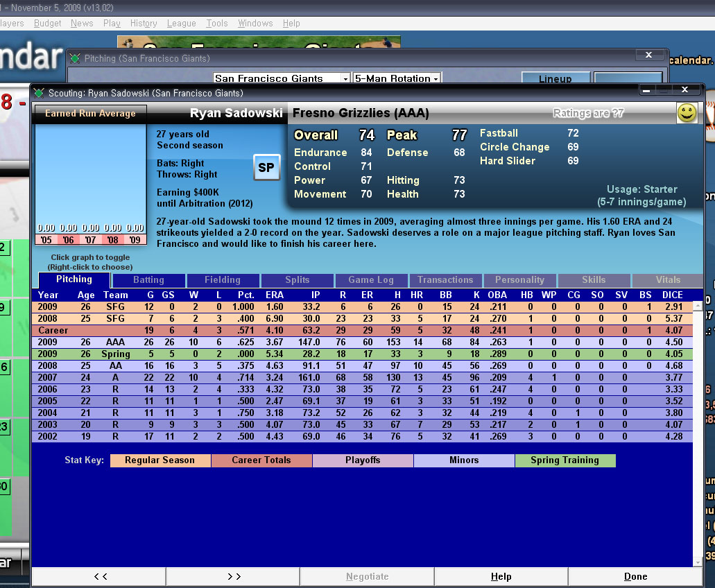Viewport: 715px width, 588px height.
Task: Click the Career Totals stat key swatch
Action: pos(261,460)
